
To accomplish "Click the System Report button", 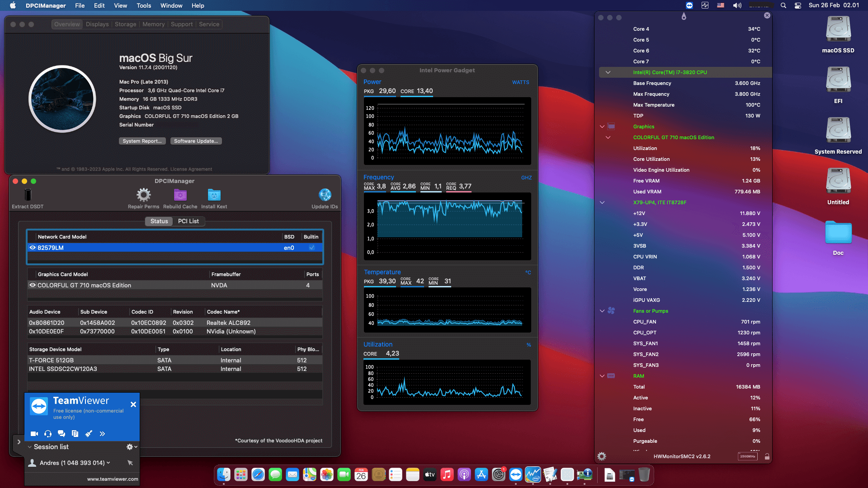I will click(x=142, y=141).
